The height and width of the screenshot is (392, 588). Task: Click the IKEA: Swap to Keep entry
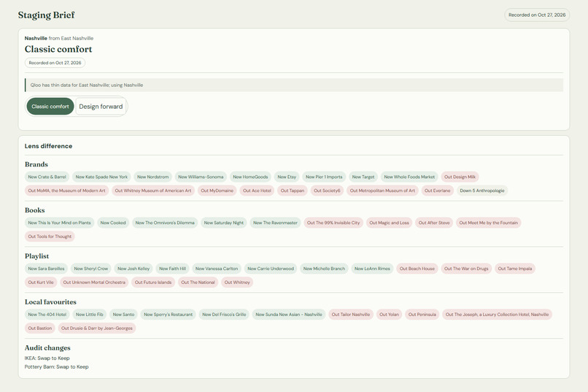pos(47,358)
